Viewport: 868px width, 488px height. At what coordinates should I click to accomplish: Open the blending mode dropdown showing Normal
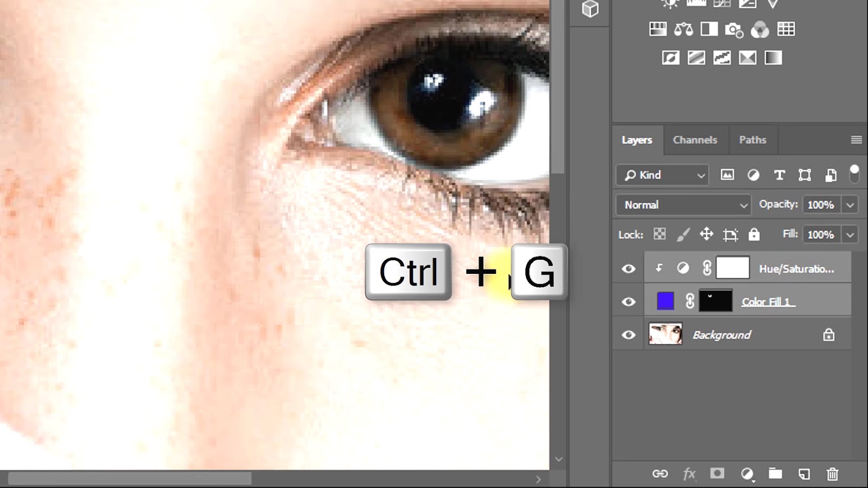point(682,205)
